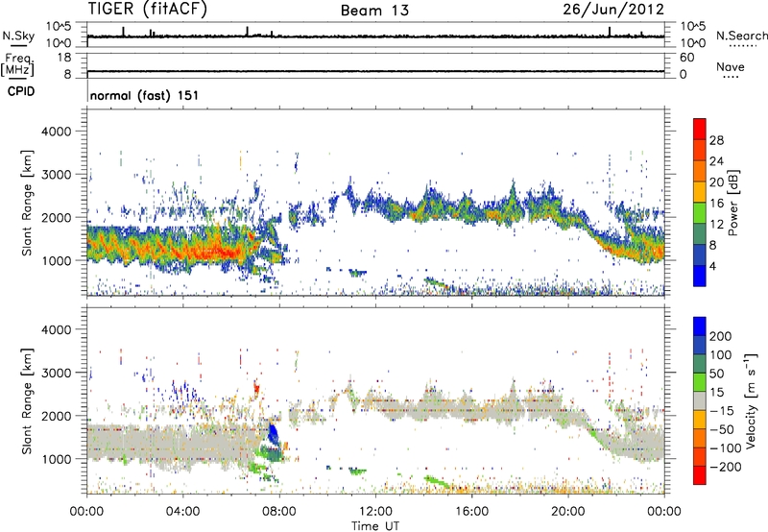Image resolution: width=768 pixels, height=532 pixels.
Task: Click the '28' power colorbar label
Action: pyautogui.click(x=716, y=140)
